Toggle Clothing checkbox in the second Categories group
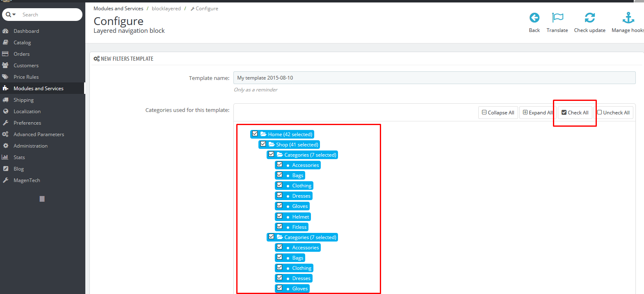 [x=280, y=267]
